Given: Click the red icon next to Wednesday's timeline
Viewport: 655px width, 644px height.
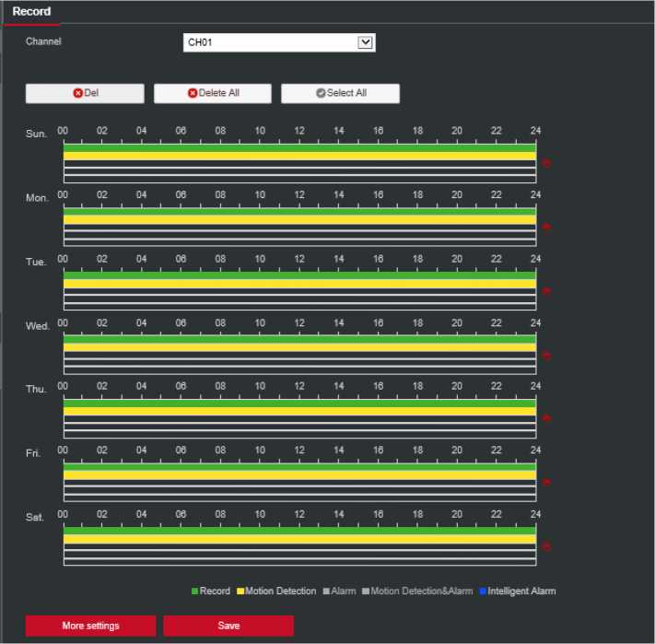Looking at the screenshot, I should pos(545,356).
